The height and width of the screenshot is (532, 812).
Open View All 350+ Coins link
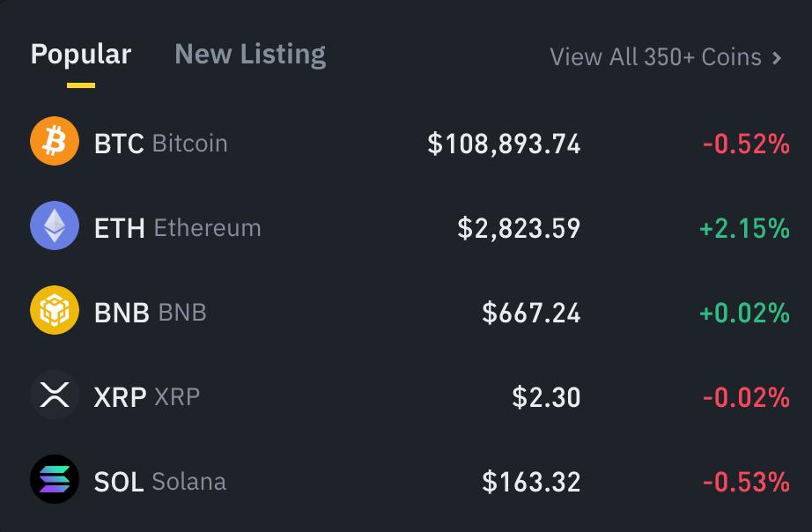tap(666, 57)
